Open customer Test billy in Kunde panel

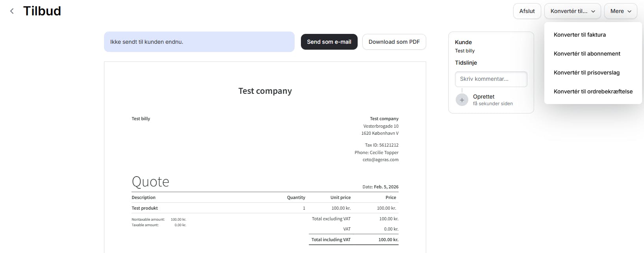[x=465, y=51]
